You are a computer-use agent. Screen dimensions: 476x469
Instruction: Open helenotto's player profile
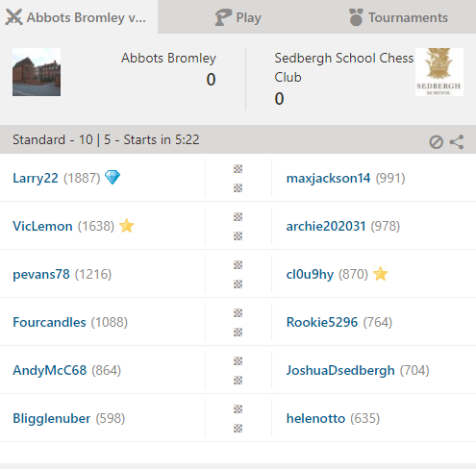coord(315,418)
